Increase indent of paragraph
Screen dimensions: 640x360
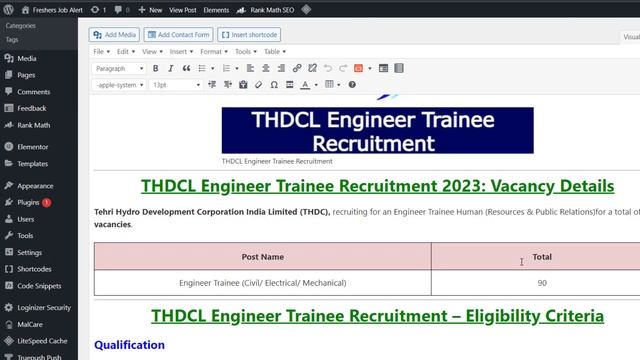[228, 84]
